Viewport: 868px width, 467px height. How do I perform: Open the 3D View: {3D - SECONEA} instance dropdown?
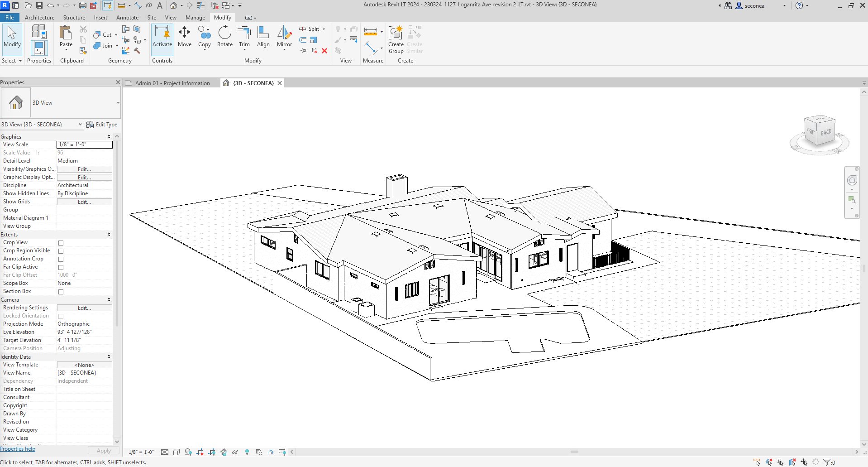80,124
